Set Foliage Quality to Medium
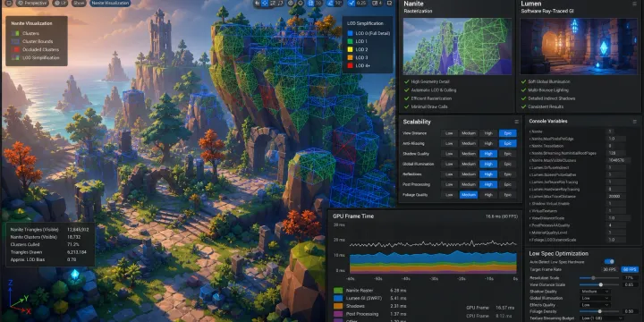Viewport: 644px width, 322px height. tap(469, 195)
